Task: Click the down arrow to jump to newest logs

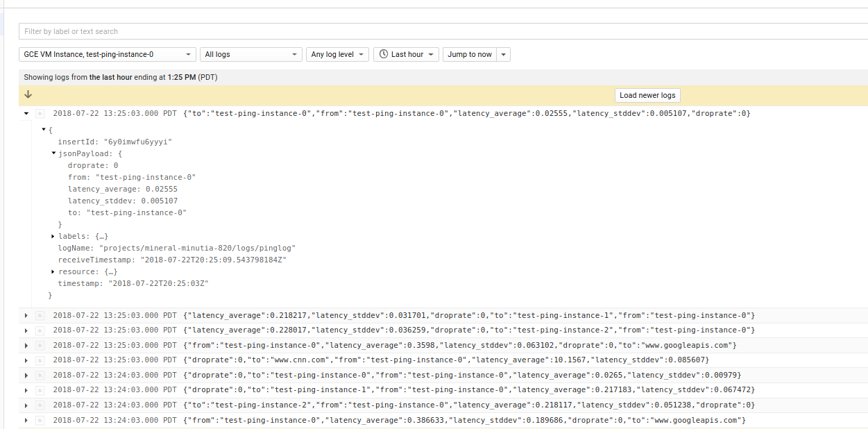Action: [x=28, y=94]
